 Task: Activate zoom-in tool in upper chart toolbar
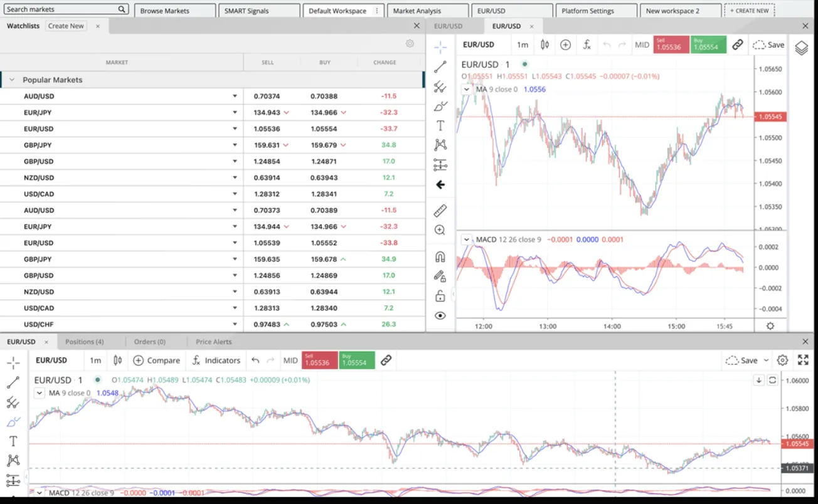click(x=440, y=230)
